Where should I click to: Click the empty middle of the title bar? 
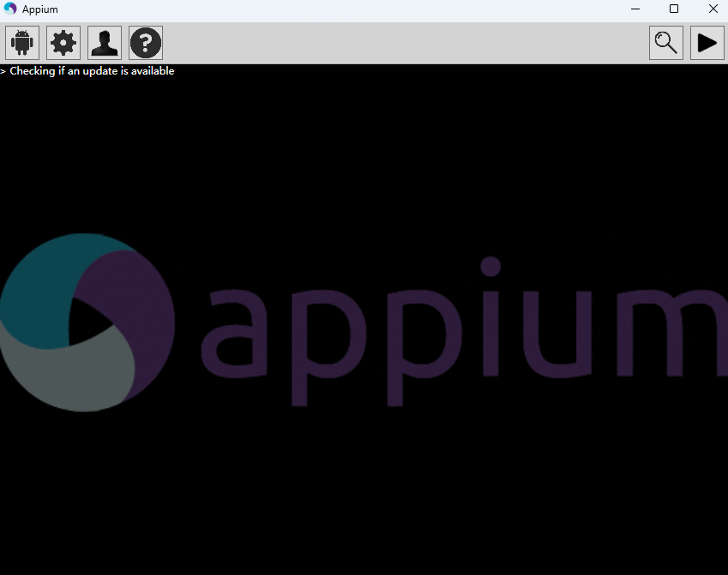click(x=343, y=9)
